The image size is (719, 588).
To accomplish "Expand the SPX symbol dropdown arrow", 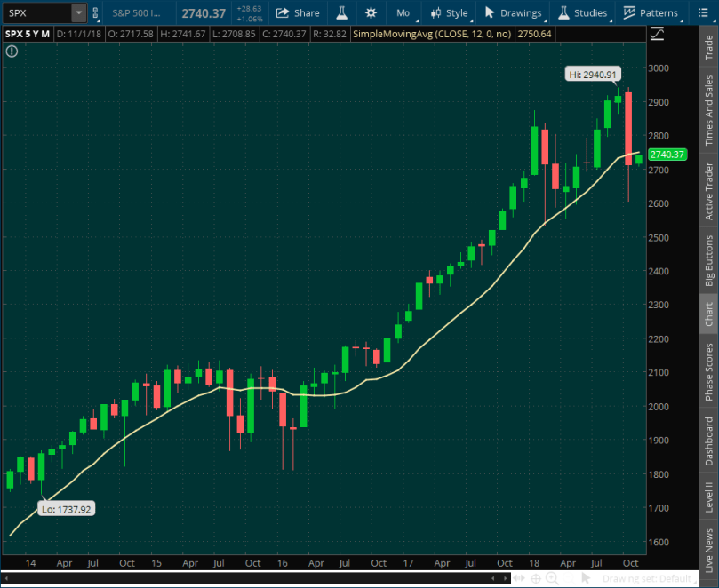I will [78, 13].
